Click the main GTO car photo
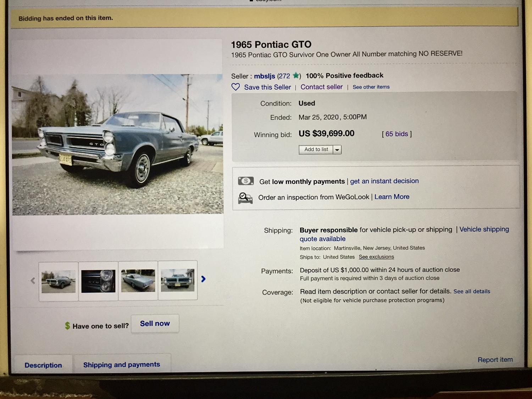This screenshot has height=399, width=532. (x=118, y=144)
